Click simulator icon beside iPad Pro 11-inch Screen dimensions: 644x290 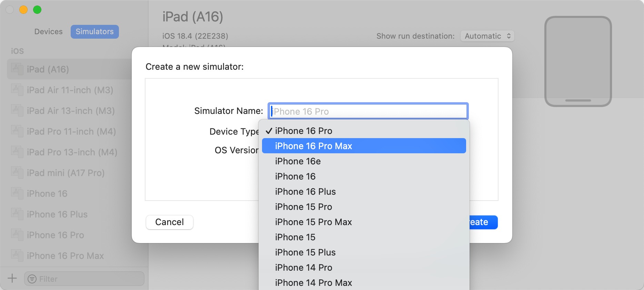(17, 131)
